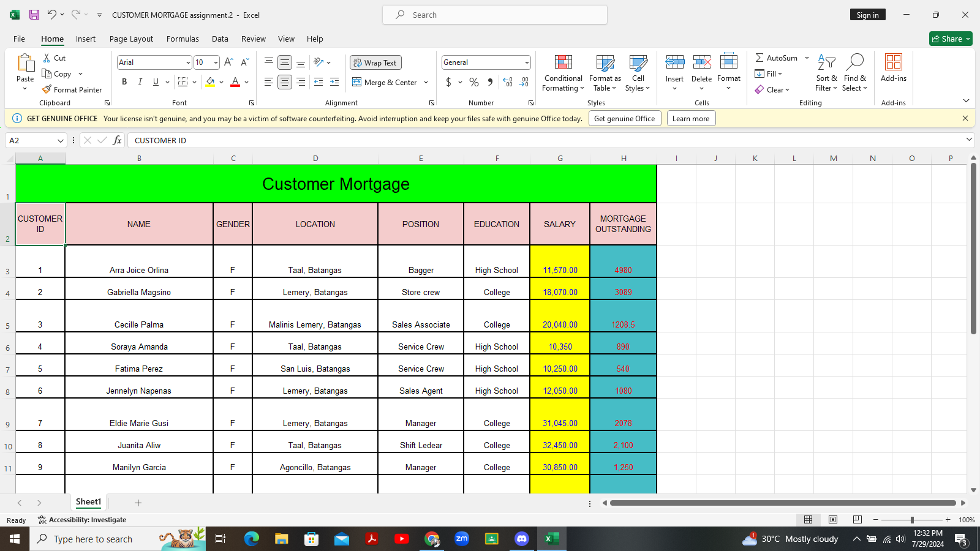
Task: Expand the Name Box dropdown
Action: tap(60, 140)
